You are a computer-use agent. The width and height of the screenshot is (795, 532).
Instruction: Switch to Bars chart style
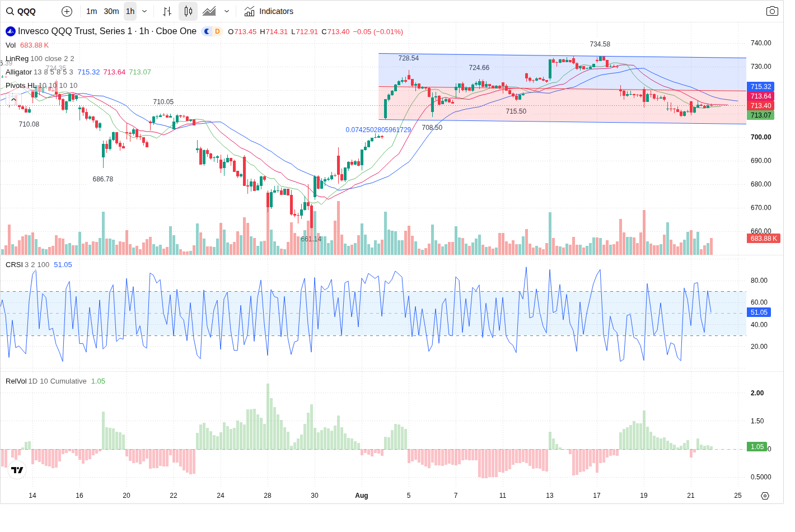coord(167,11)
